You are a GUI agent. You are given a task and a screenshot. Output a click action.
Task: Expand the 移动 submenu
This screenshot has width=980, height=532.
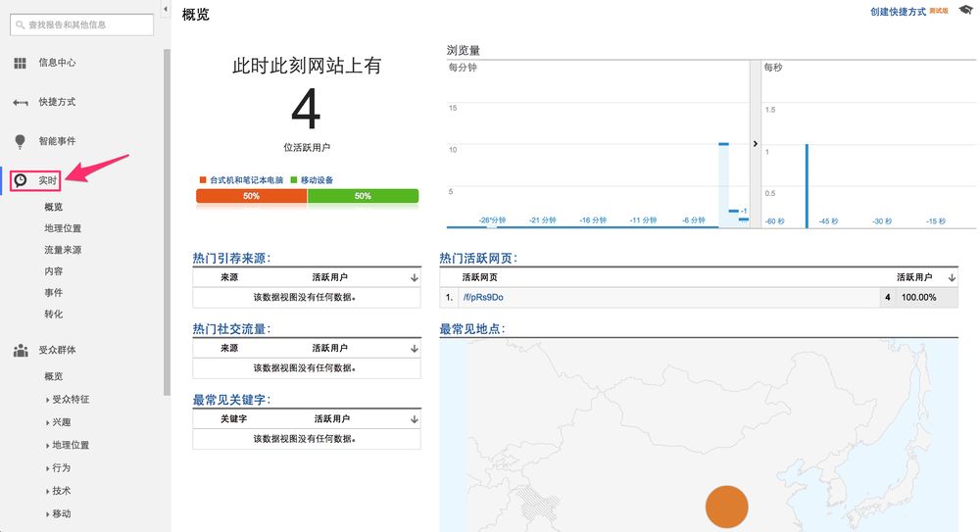point(59,513)
